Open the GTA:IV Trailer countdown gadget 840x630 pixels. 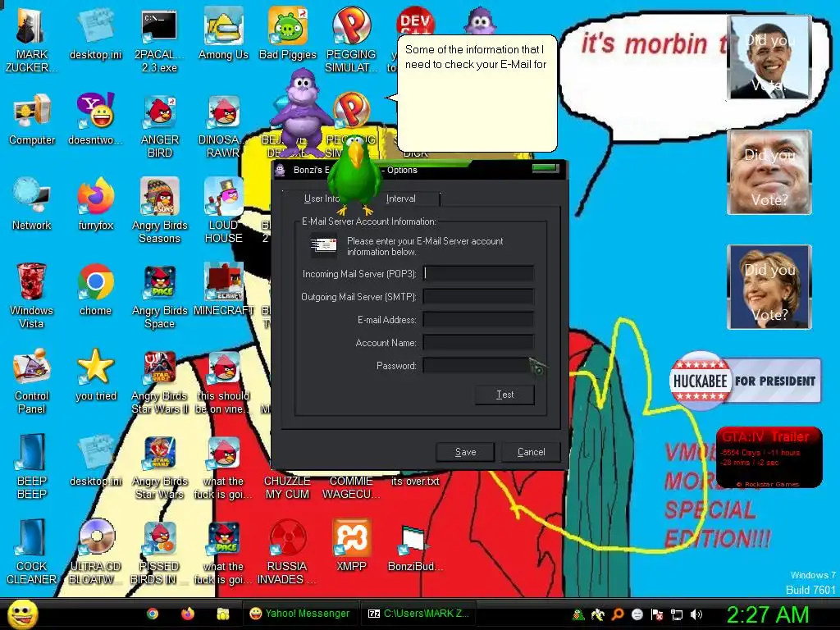(x=769, y=458)
